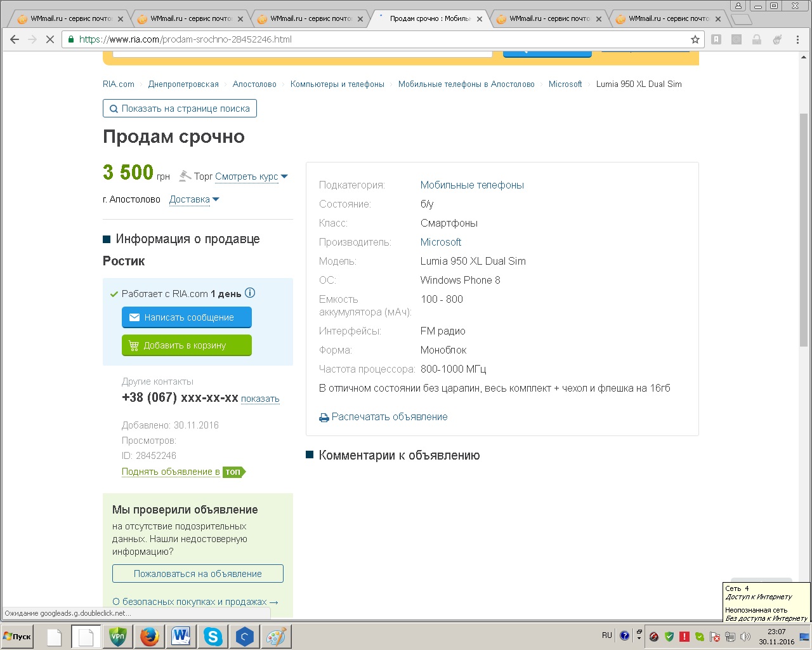Click the scrollbar up arrow
Viewport: 812px width, 650px height.
(x=804, y=57)
